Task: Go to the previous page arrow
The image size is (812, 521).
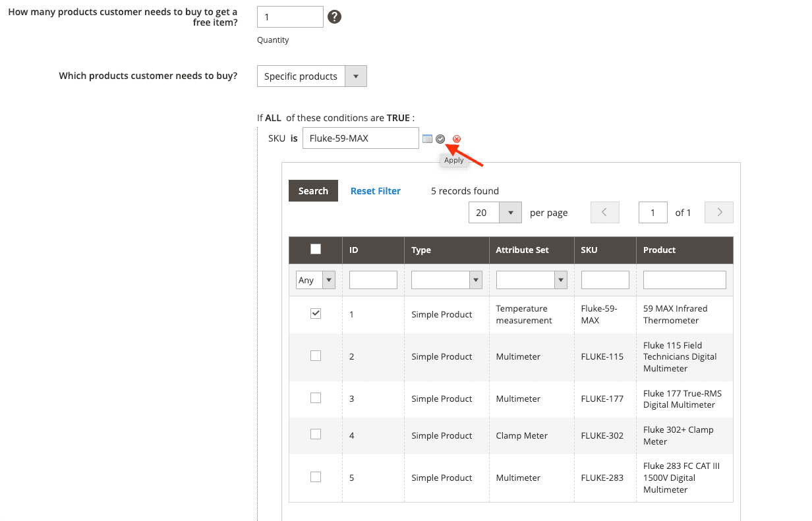Action: click(x=605, y=212)
